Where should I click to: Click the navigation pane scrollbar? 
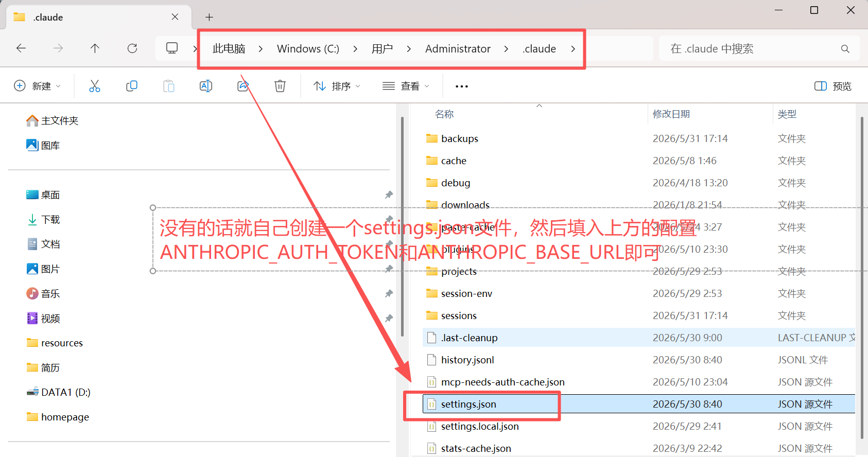click(402, 226)
